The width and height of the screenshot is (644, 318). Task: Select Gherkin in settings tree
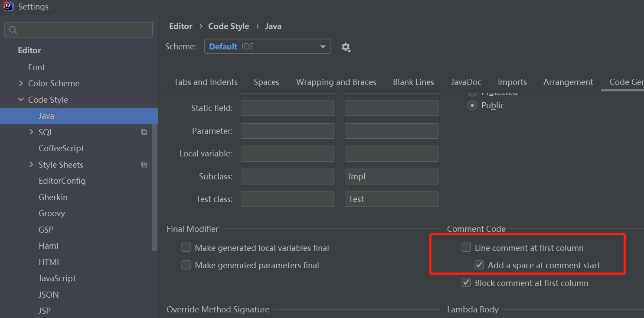click(x=53, y=197)
